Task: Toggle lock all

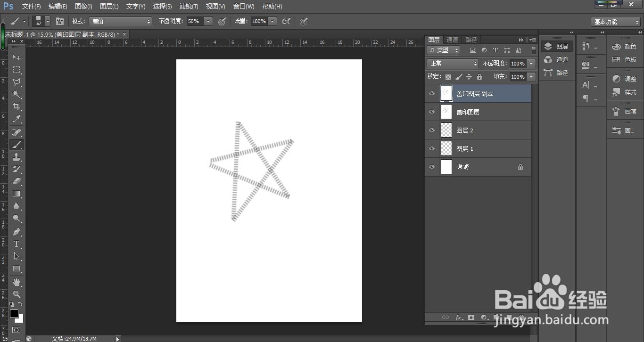Action: click(x=479, y=77)
